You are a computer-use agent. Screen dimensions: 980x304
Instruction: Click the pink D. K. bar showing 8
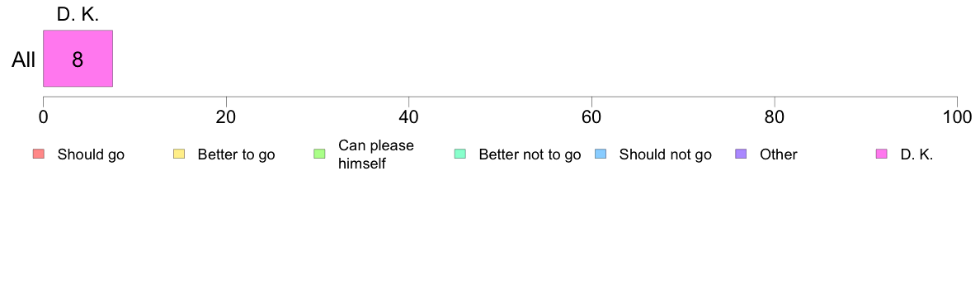pos(78,58)
